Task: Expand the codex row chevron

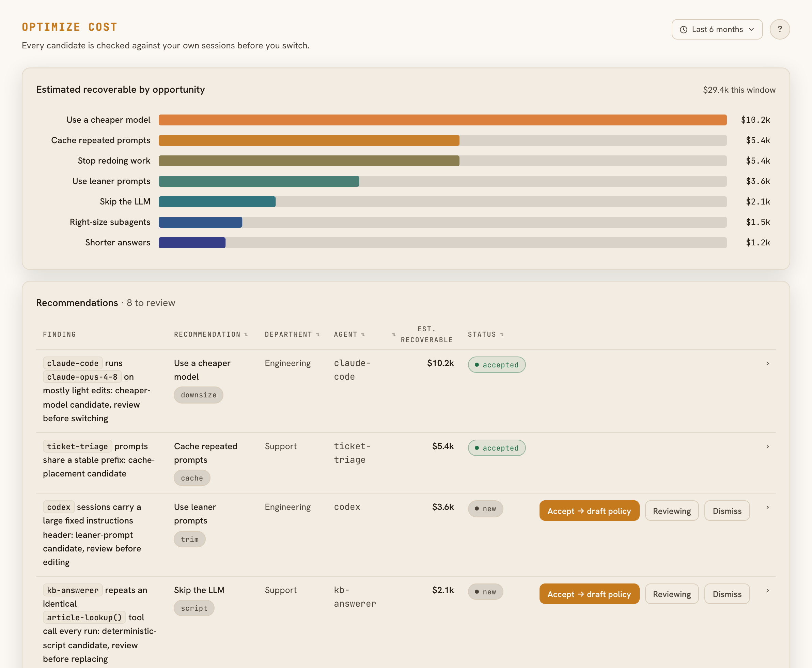Action: coord(767,507)
